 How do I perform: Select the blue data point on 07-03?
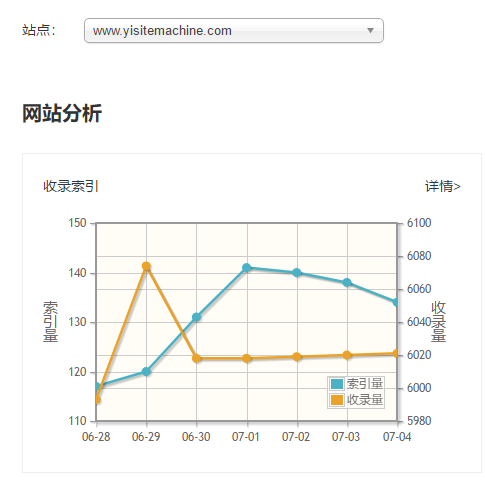coord(347,283)
